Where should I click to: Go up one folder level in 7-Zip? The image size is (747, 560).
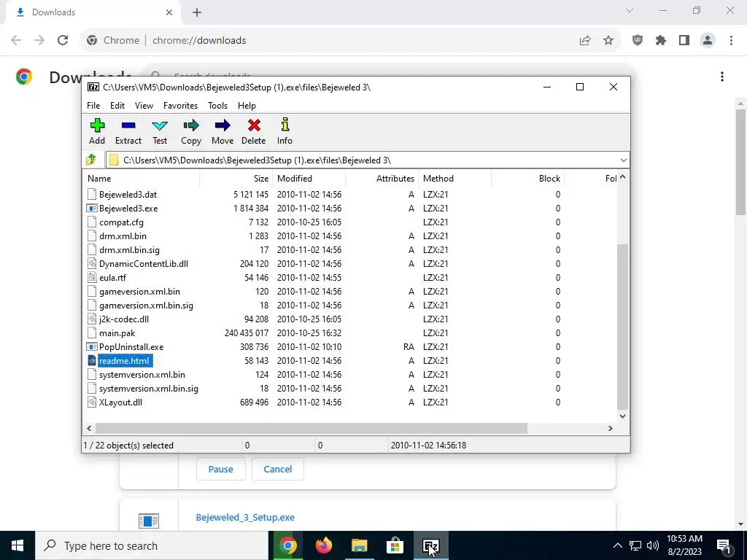[x=91, y=160]
